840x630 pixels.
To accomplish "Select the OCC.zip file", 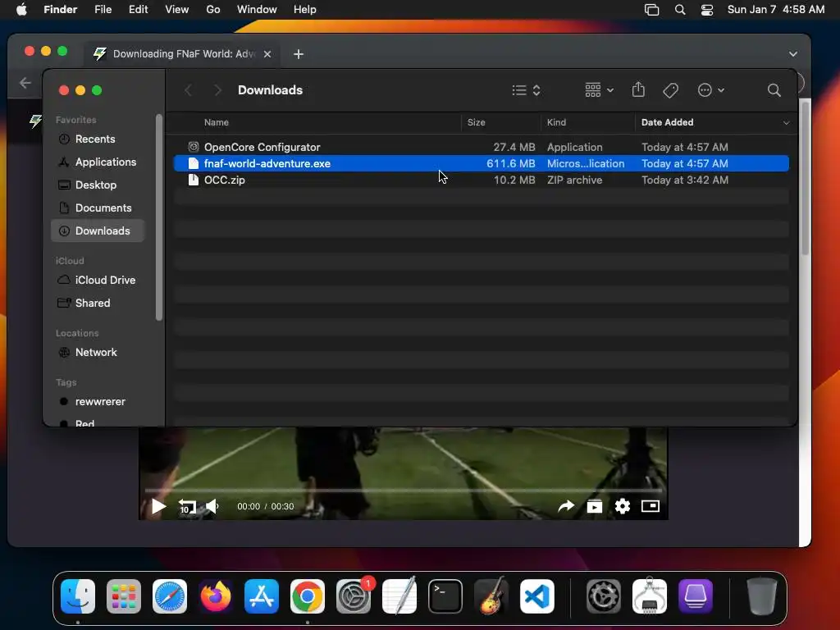I will pyautogui.click(x=481, y=180).
